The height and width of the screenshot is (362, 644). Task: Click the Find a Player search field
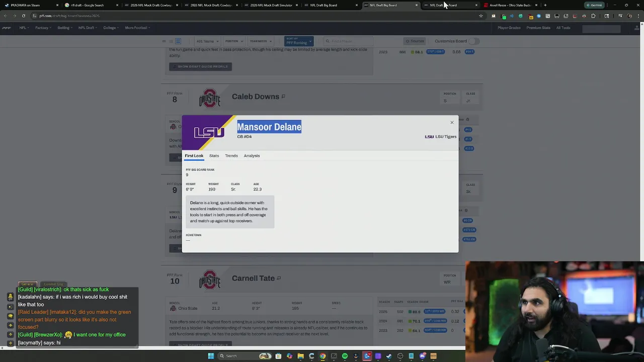pyautogui.click(x=347, y=41)
